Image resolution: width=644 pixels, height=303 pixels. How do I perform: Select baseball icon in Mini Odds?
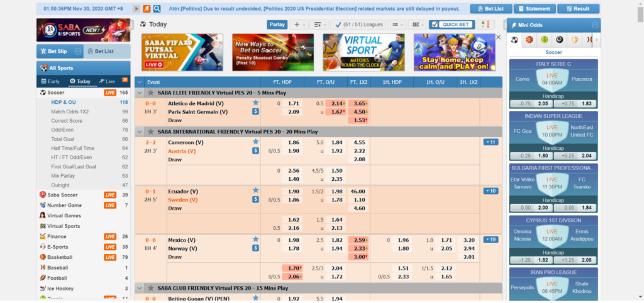pos(589,40)
